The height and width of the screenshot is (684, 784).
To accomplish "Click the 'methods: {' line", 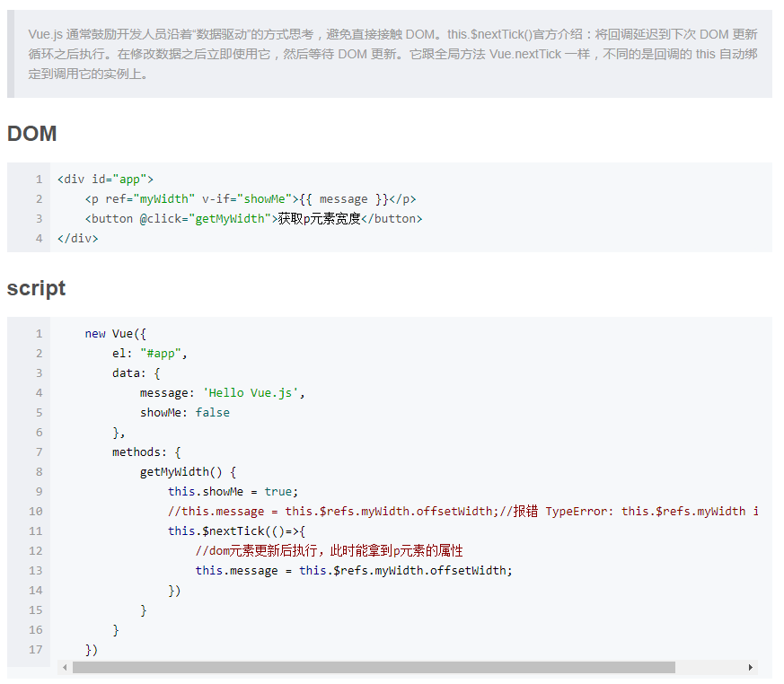I will [x=146, y=452].
